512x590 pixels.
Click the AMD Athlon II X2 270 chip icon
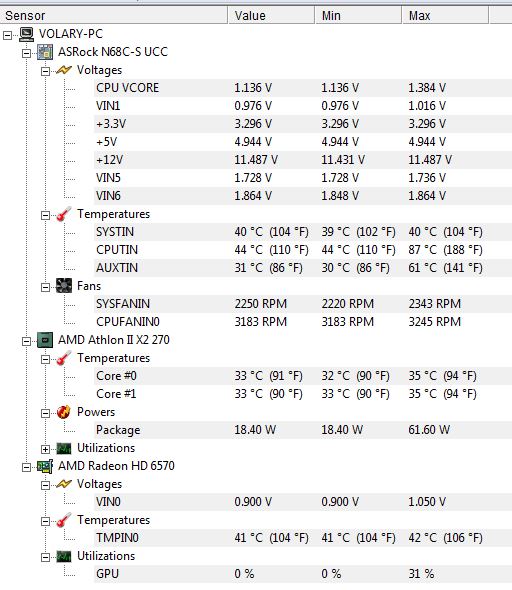tap(45, 340)
